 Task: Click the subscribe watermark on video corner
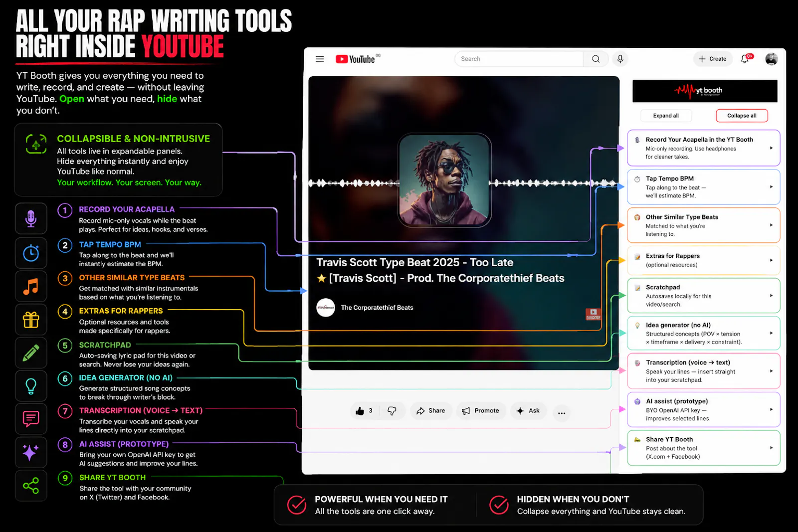(593, 314)
